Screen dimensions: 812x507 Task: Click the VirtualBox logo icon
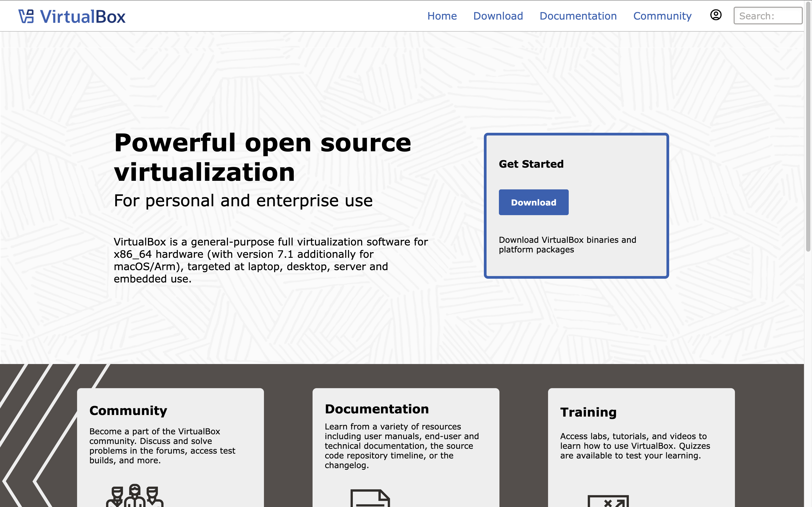coord(26,16)
